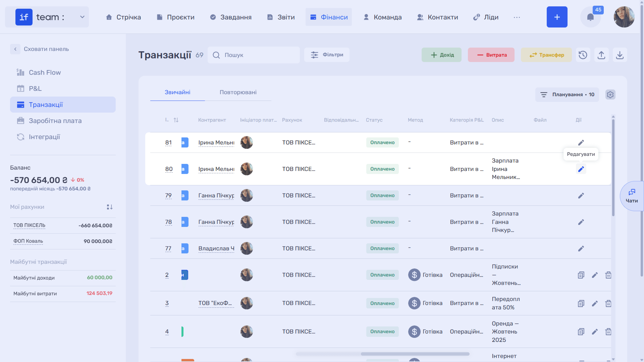Open Інтеграції in sidebar
Viewport: 644px width, 362px height.
[63, 137]
